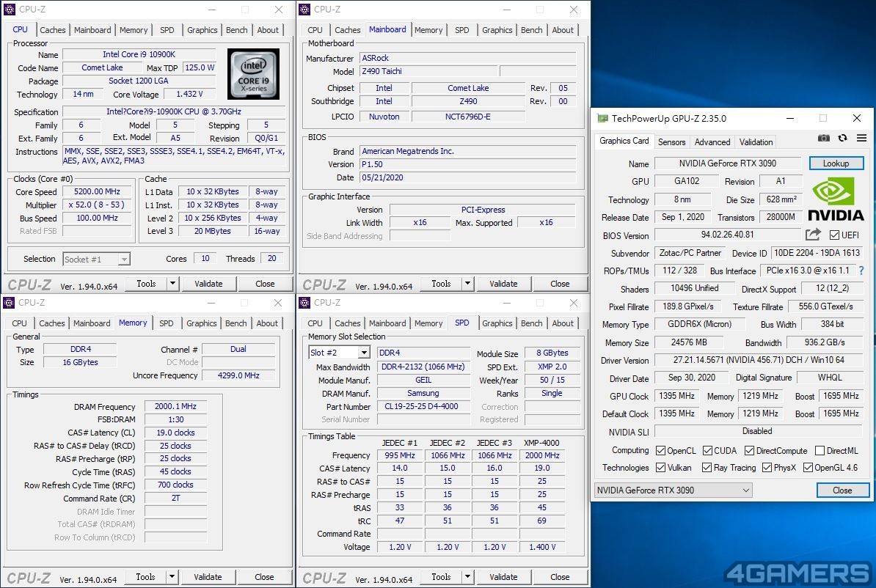Click the title bar icon of the CPU-Z Mainboard window
Viewport: 876px width, 588px height.
click(x=304, y=10)
